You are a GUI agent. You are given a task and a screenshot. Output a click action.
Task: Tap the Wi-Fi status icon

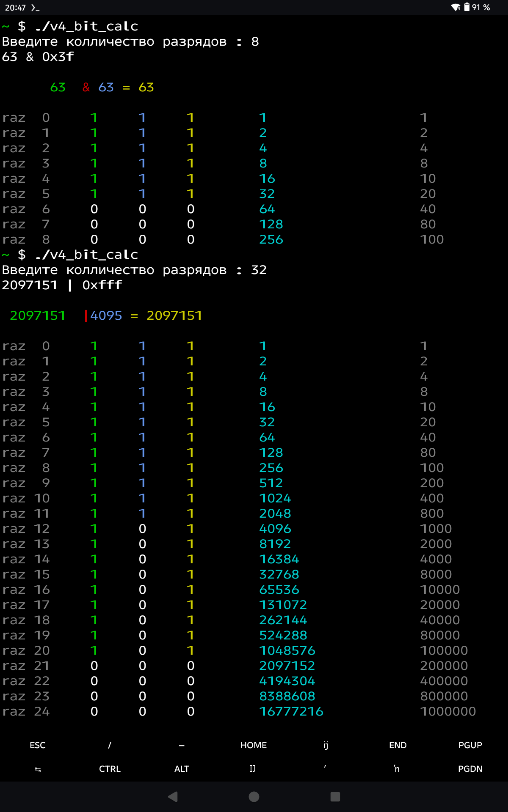click(x=456, y=7)
